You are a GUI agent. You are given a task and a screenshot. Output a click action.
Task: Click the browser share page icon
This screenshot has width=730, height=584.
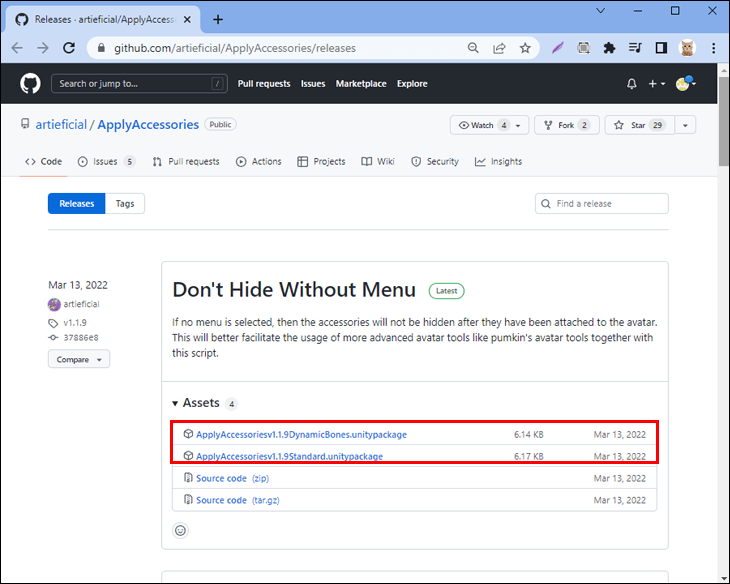(499, 48)
